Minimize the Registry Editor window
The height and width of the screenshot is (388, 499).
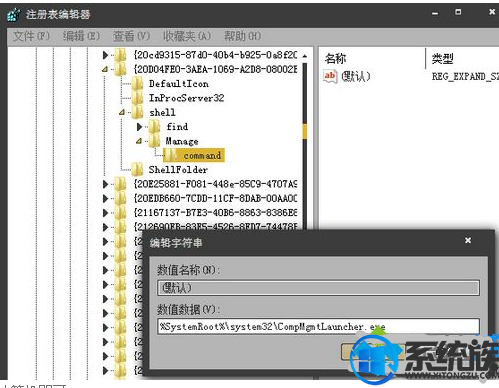[x=435, y=13]
